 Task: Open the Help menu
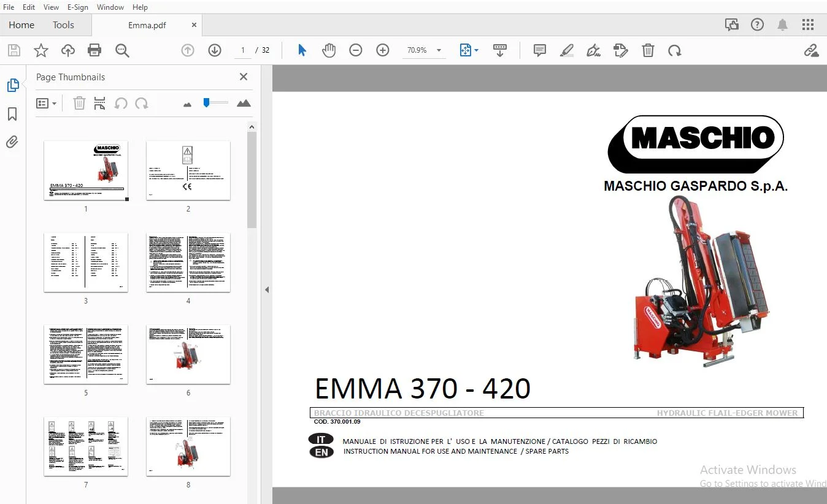point(140,7)
